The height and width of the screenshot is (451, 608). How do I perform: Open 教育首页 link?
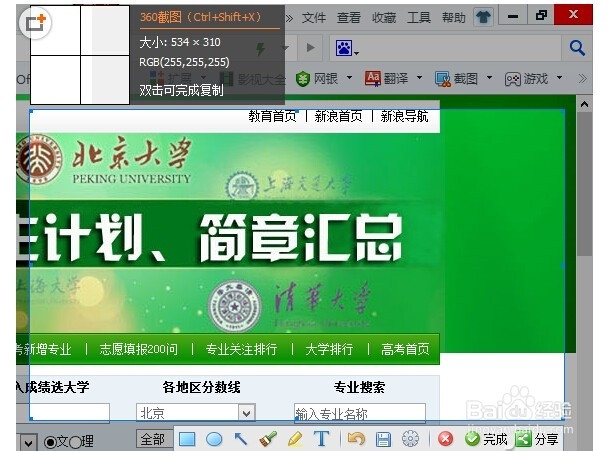click(273, 116)
